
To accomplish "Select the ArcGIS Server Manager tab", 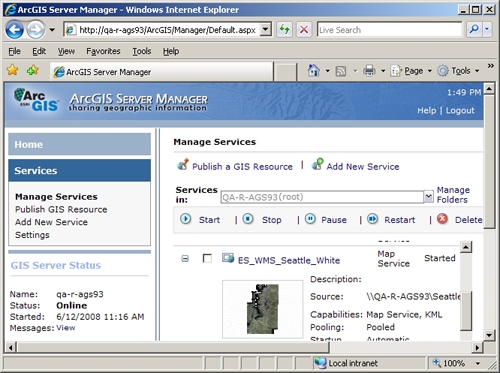I will click(162, 71).
